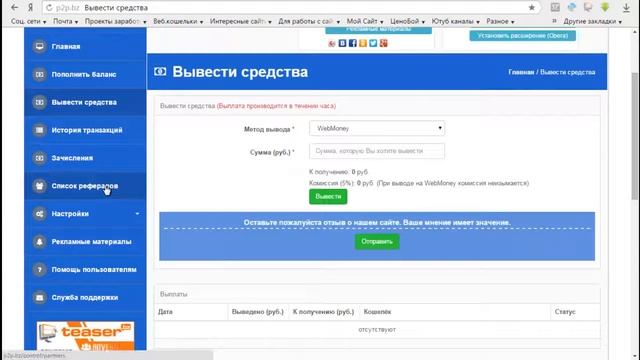640x360 pixels.
Task: Open the Мой Сайт bookmarks folder
Action: tap(365, 21)
